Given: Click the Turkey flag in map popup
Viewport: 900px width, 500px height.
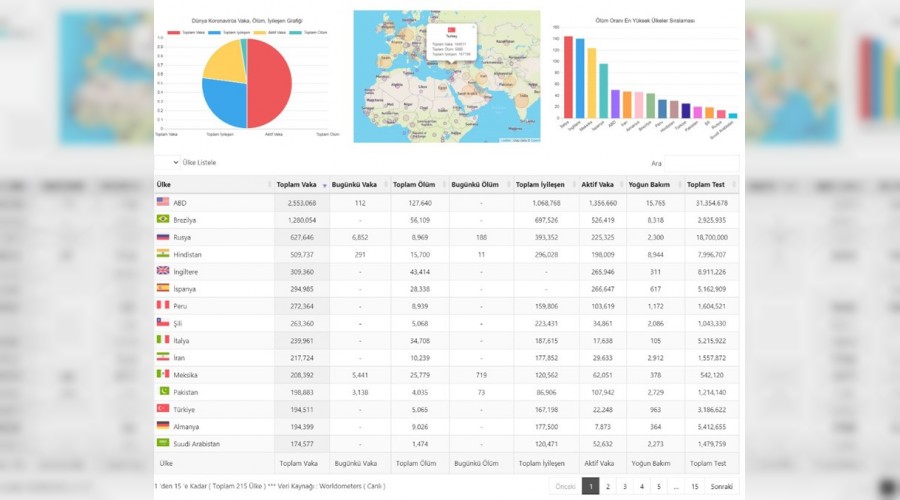Looking at the screenshot, I should (451, 30).
